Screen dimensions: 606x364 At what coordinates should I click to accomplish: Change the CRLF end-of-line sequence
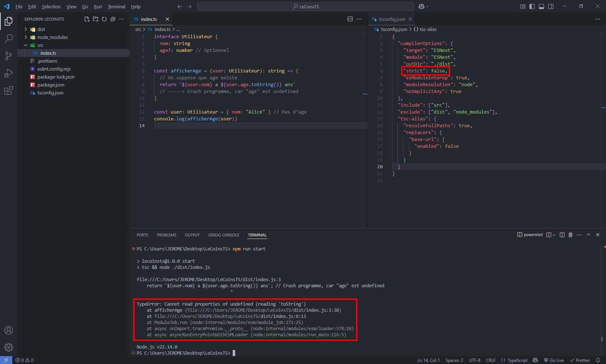(491, 360)
